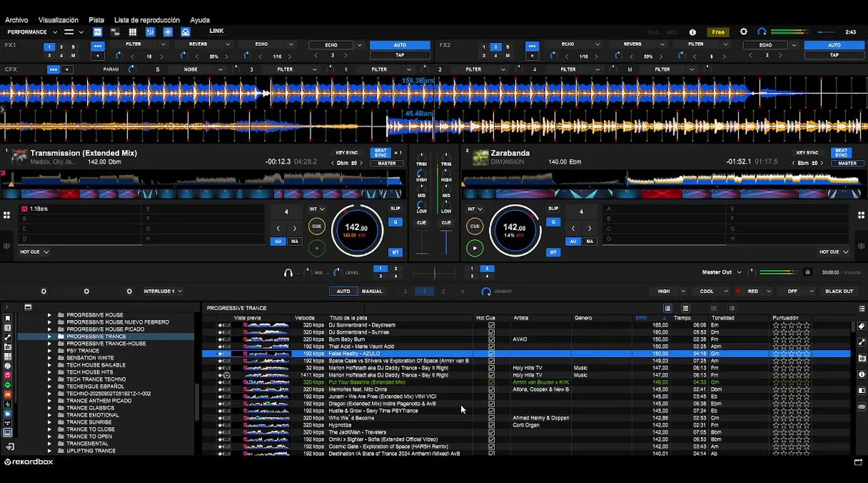
Task: Open the Archivo menu
Action: coord(17,20)
